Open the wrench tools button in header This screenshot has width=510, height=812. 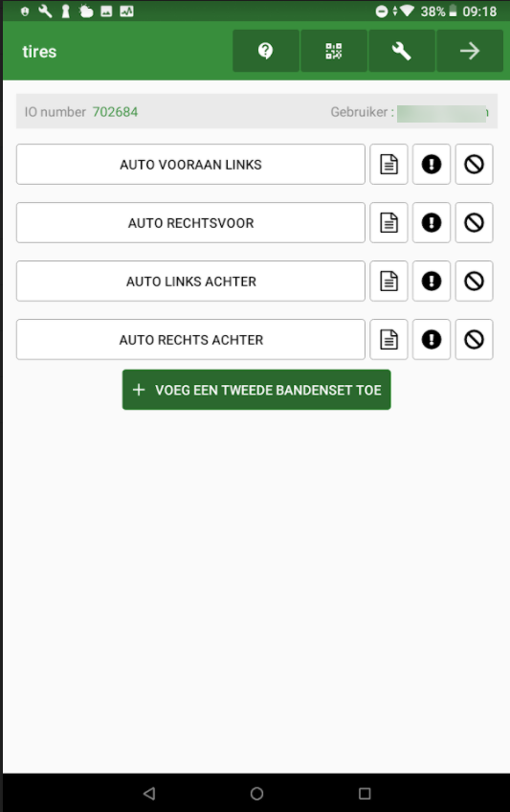(401, 51)
